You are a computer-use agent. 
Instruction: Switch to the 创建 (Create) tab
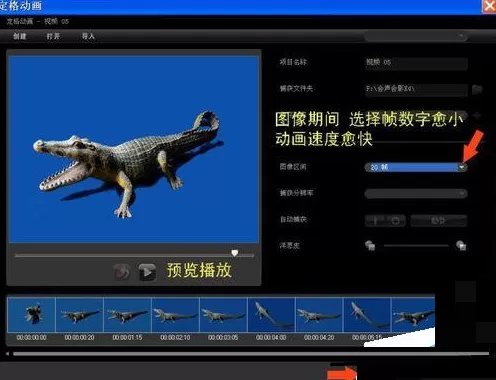point(20,36)
